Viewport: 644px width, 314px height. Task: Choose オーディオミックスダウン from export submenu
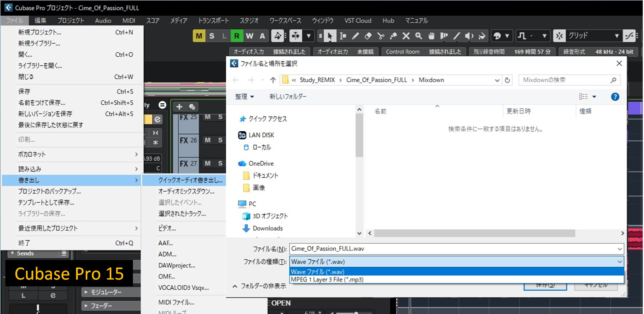pyautogui.click(x=186, y=191)
